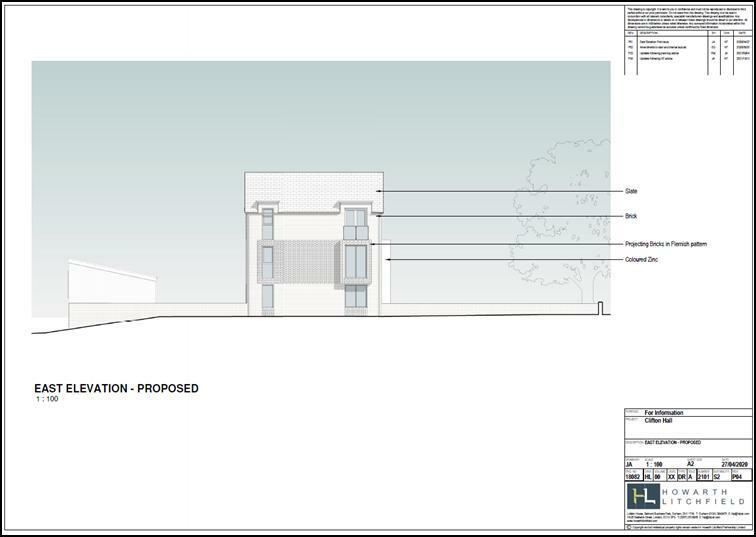The image size is (756, 537).
Task: Click the title block description text
Action: pos(673,443)
